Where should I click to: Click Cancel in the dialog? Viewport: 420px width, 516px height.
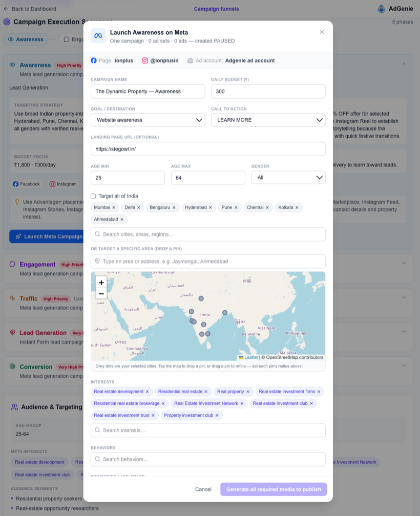point(203,489)
